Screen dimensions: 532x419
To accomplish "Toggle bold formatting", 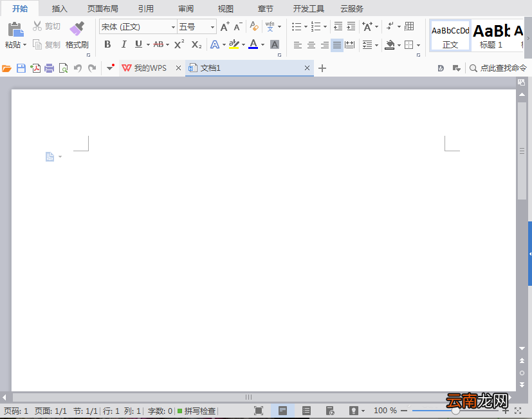I will tap(107, 44).
